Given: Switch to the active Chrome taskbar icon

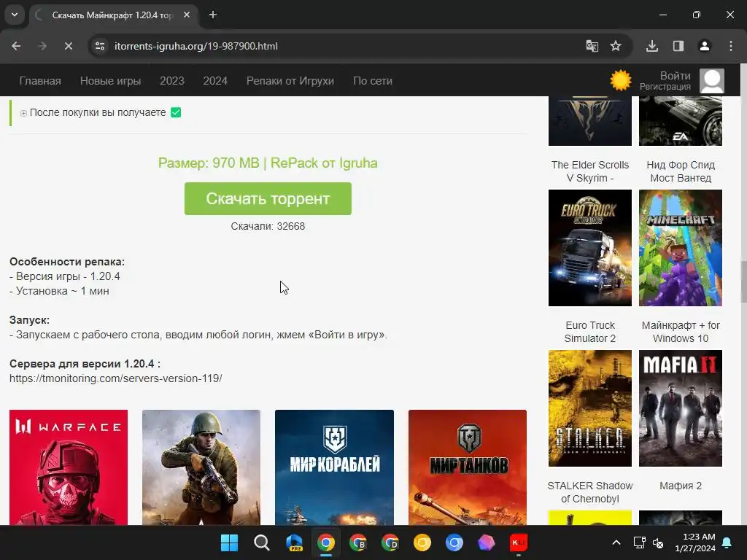Looking at the screenshot, I should [326, 542].
